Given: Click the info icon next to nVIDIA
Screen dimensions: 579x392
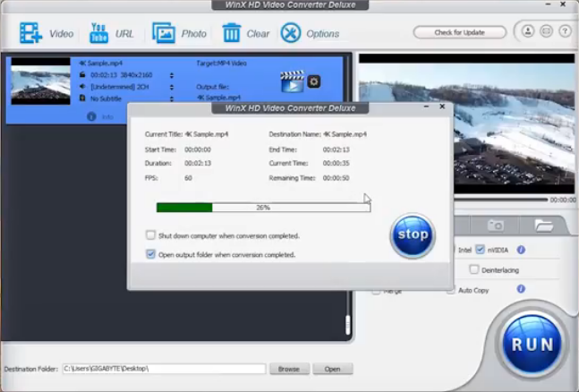Looking at the screenshot, I should 521,250.
